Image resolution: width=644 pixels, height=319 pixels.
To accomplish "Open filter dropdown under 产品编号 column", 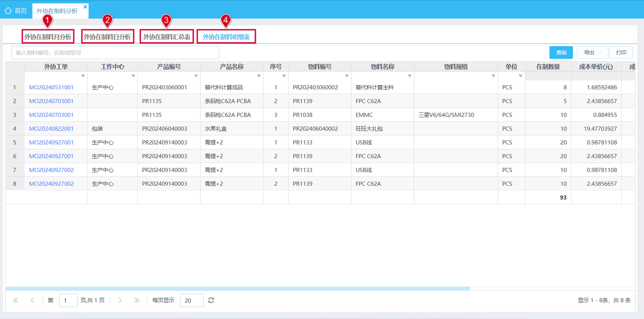I will (196, 75).
